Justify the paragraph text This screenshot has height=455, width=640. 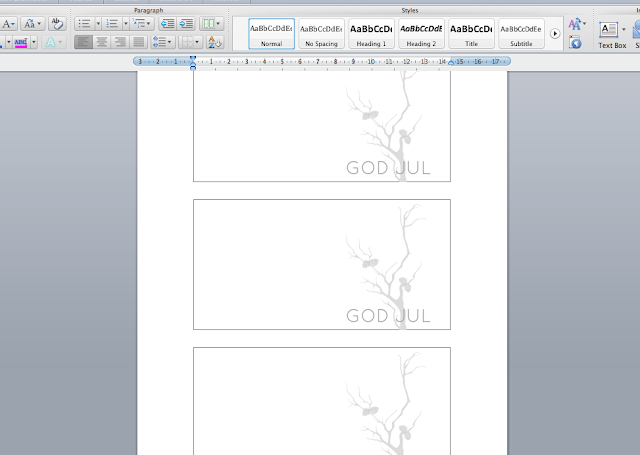[x=138, y=42]
